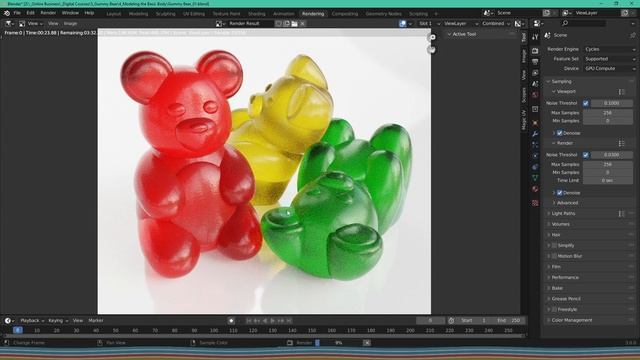Screen dimensions: 640x360
Task: Open the World properties tab icon
Action: pos(535,95)
